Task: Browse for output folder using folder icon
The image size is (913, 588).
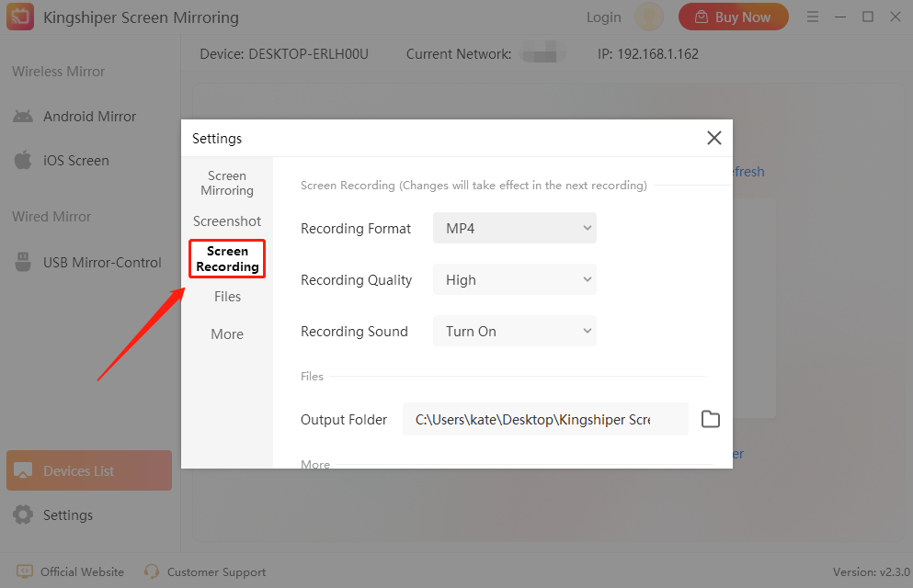Action: [x=711, y=419]
